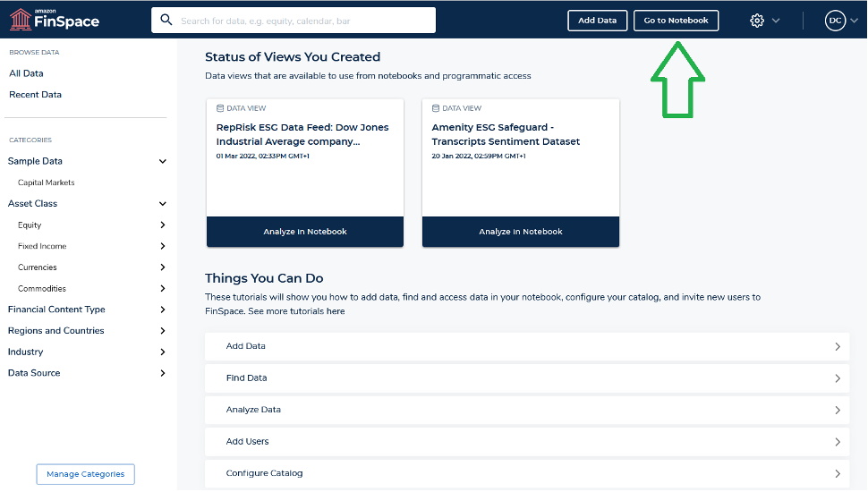Collapse the Asset Class category chevron
The image size is (868, 492).
point(163,204)
